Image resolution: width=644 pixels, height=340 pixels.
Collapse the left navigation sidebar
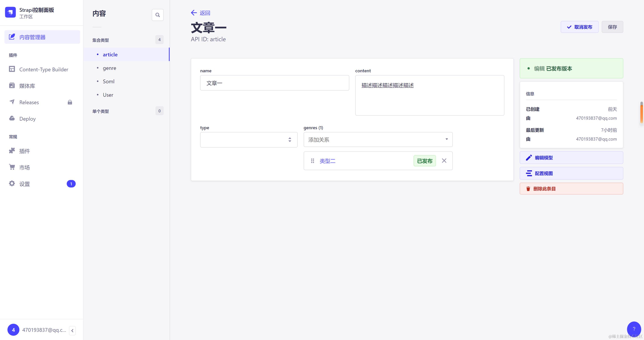click(x=72, y=330)
